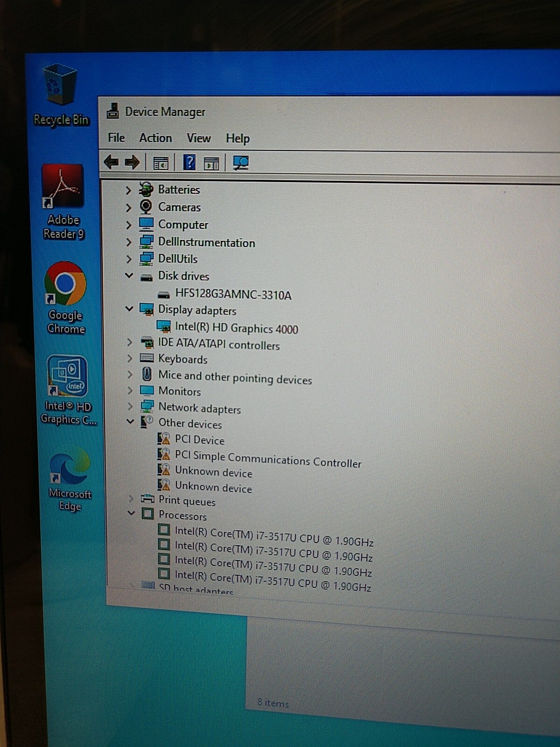Select the first i7-3517U processor entry
The height and width of the screenshot is (747, 560).
pos(274,536)
